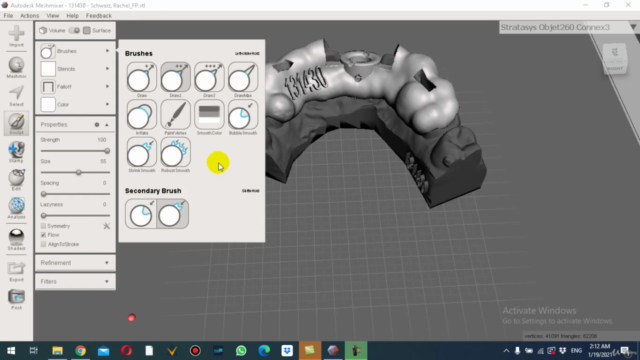Open File Explorer from taskbar
The width and height of the screenshot is (640, 360).
coord(57,351)
